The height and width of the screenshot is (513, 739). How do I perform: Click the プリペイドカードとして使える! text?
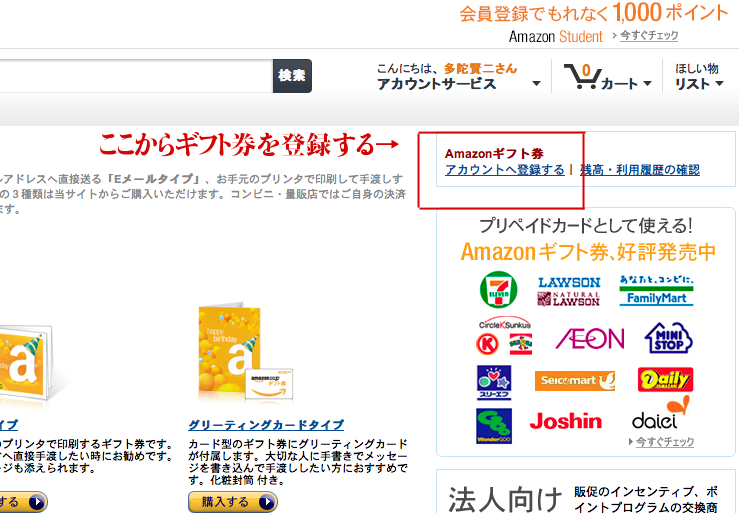pyautogui.click(x=586, y=226)
